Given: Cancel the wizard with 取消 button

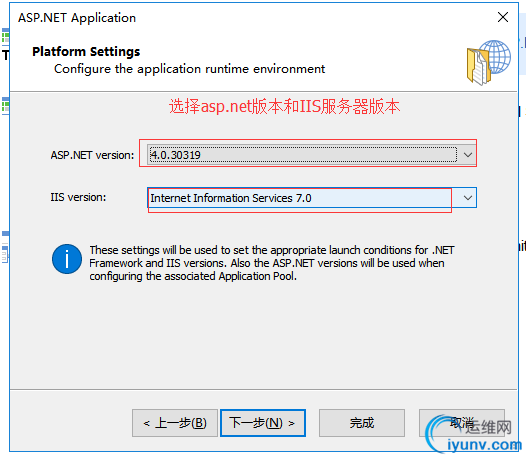Looking at the screenshot, I should tap(462, 423).
